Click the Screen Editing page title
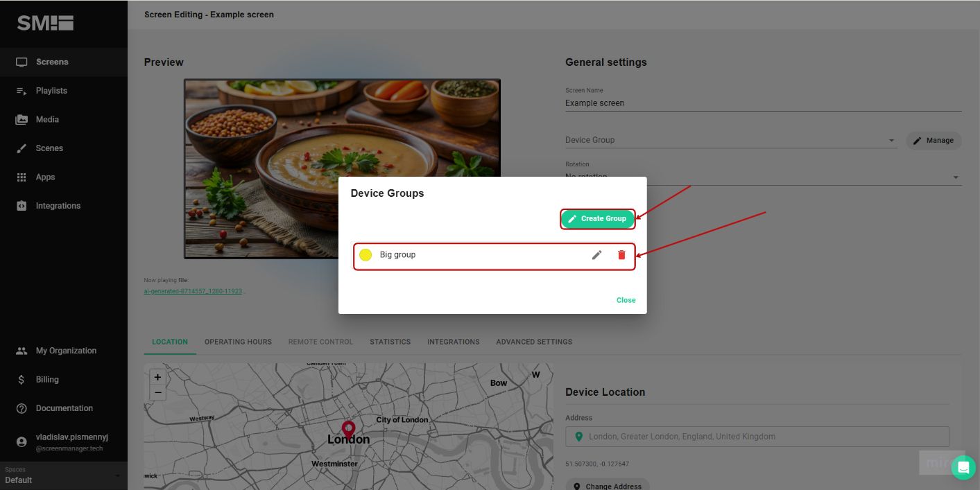Screen dimensions: 980x490 (x=209, y=15)
